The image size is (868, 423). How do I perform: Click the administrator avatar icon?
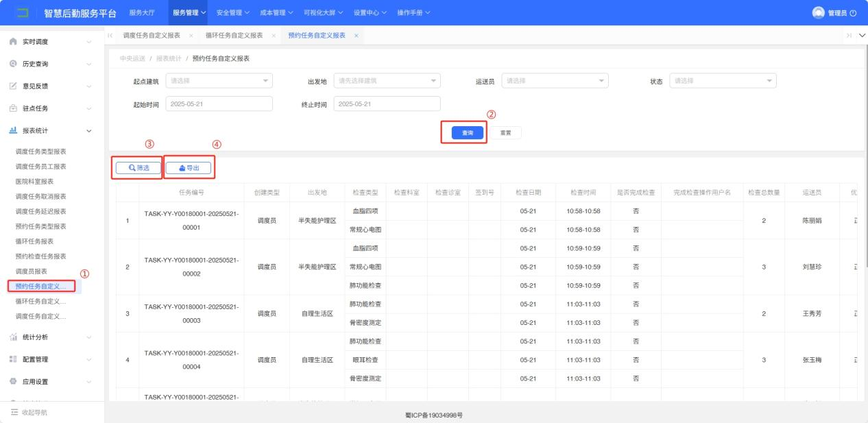pyautogui.click(x=818, y=12)
